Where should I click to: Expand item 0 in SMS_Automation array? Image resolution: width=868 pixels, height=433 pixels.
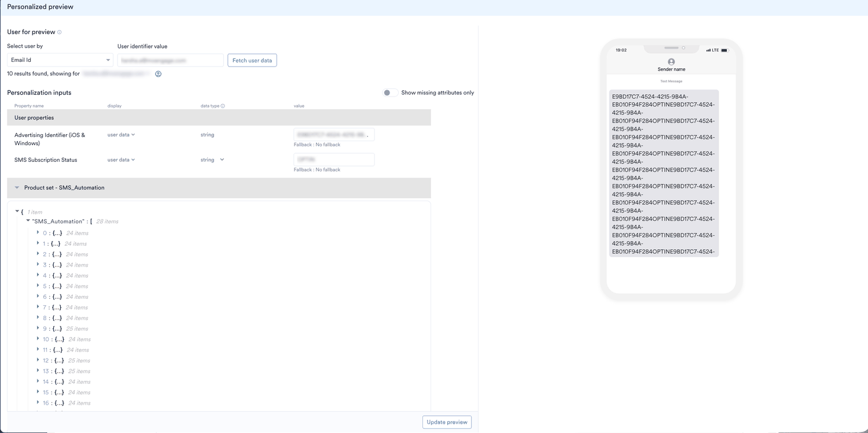click(x=38, y=232)
